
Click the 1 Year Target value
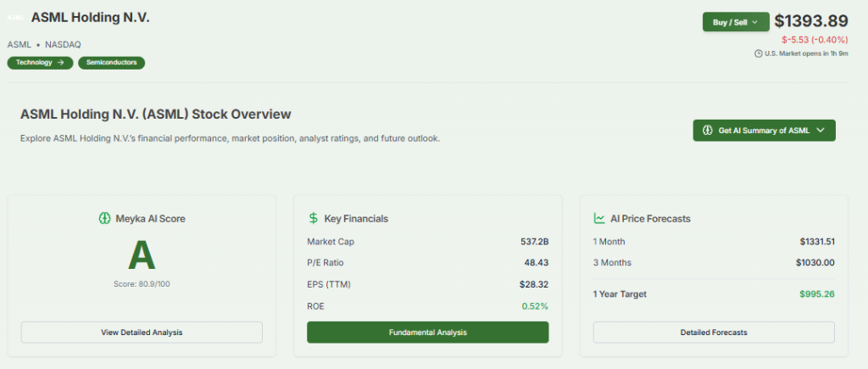817,294
